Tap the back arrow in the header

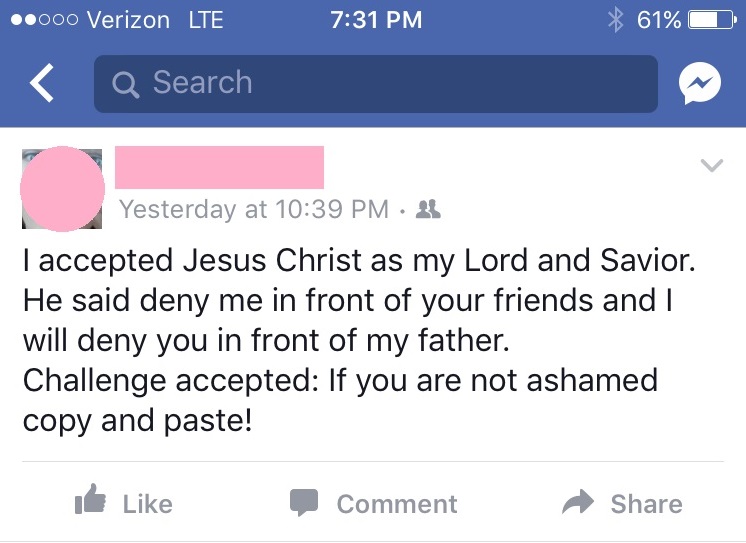(42, 84)
